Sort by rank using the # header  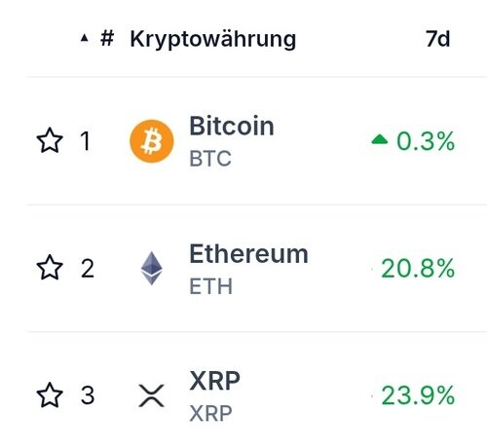(107, 38)
